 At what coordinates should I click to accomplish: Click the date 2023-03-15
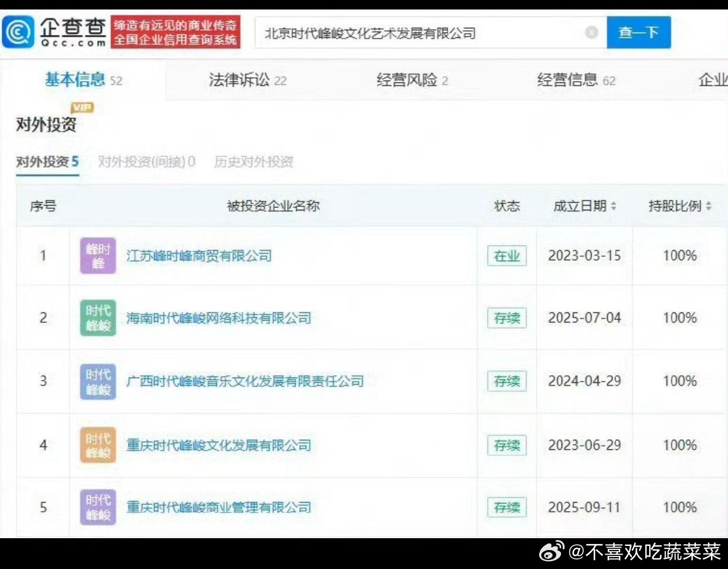584,256
